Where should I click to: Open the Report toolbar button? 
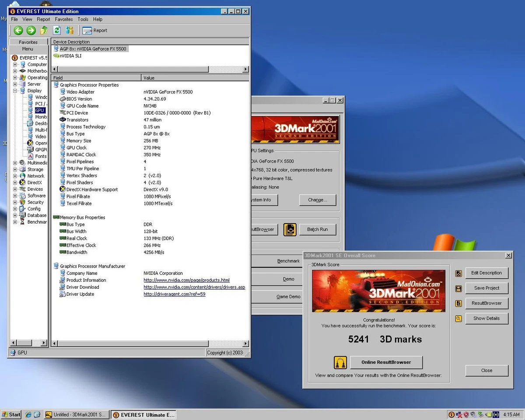95,30
